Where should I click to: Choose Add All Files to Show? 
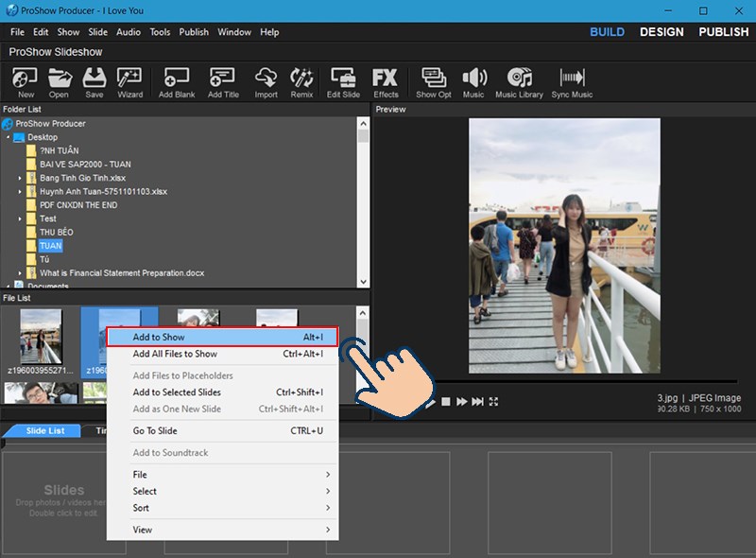point(222,354)
